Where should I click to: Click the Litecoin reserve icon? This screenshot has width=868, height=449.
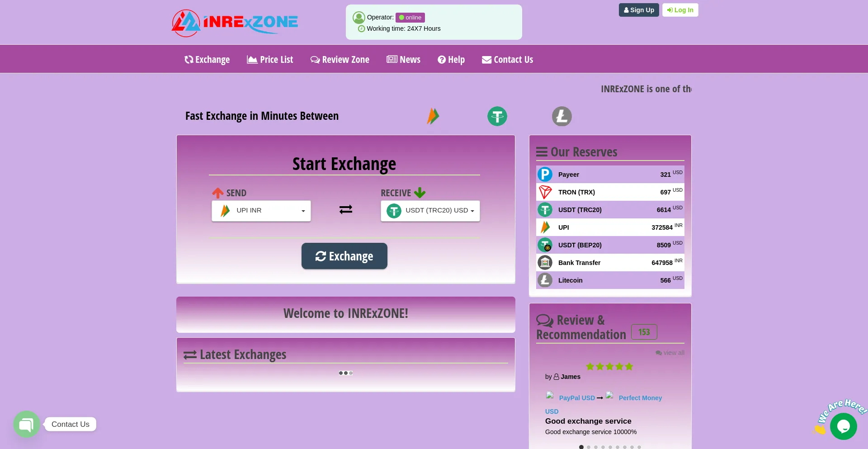click(545, 280)
